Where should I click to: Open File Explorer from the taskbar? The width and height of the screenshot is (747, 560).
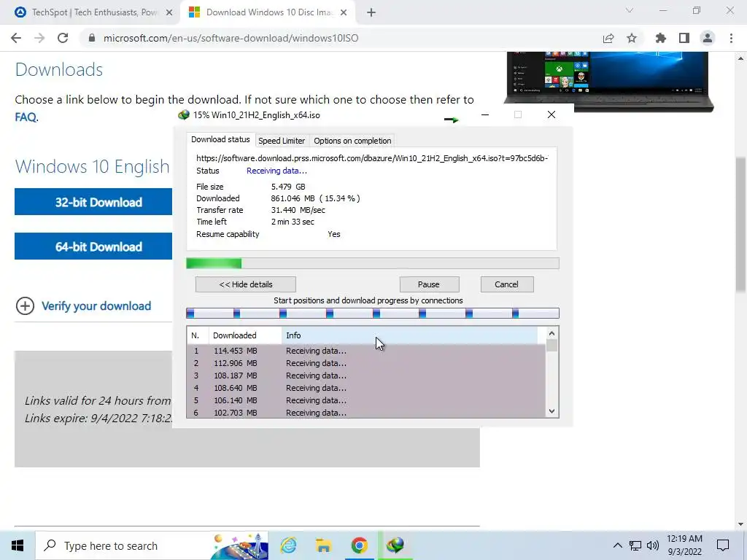323,545
